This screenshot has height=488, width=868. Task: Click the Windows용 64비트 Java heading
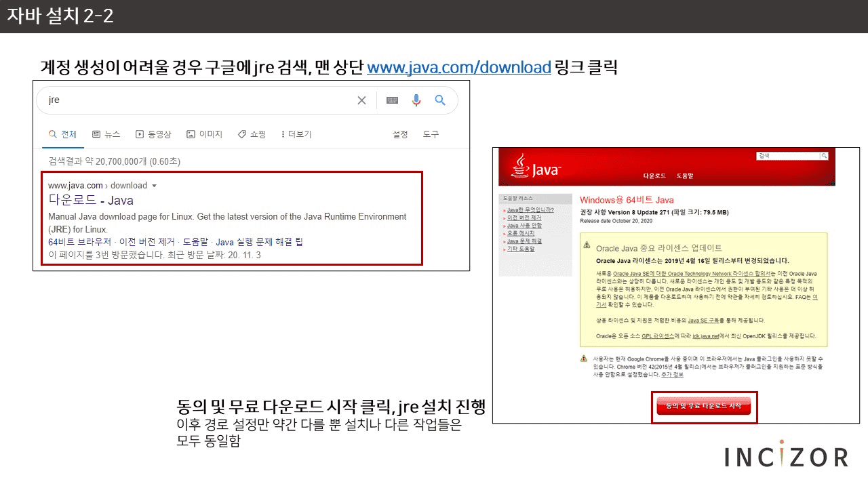coord(627,200)
